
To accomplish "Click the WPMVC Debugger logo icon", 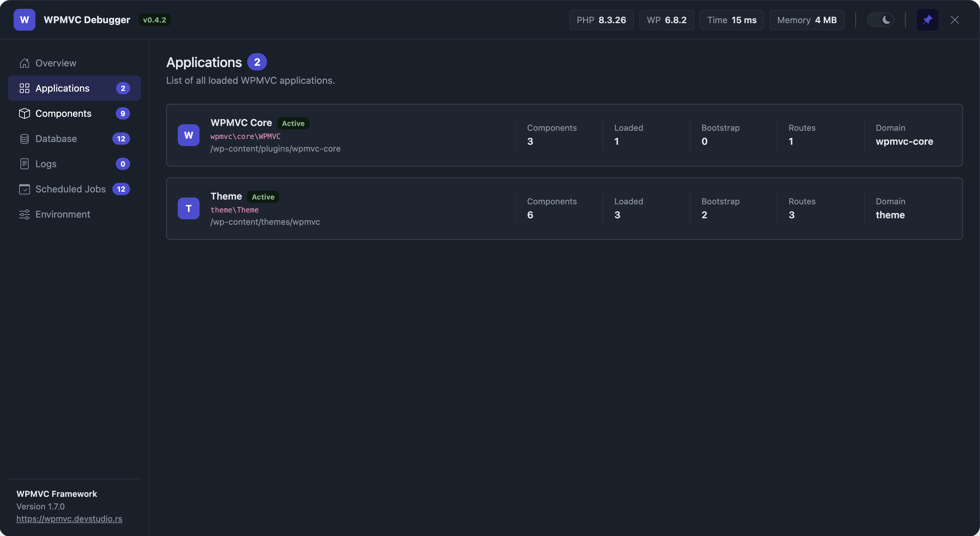I will (25, 20).
